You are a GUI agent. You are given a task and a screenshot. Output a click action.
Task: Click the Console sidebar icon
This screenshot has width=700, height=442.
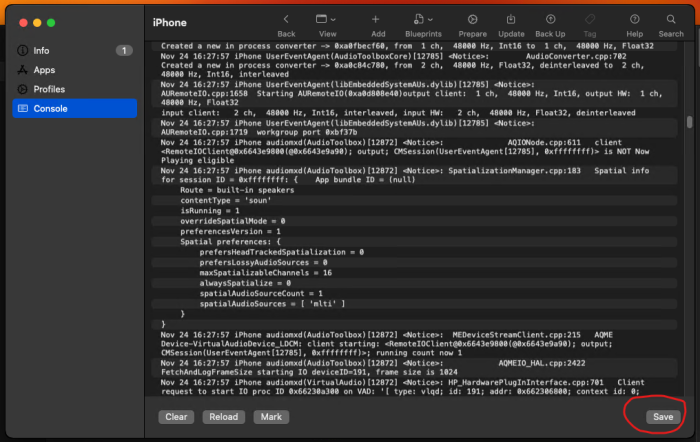(x=22, y=108)
